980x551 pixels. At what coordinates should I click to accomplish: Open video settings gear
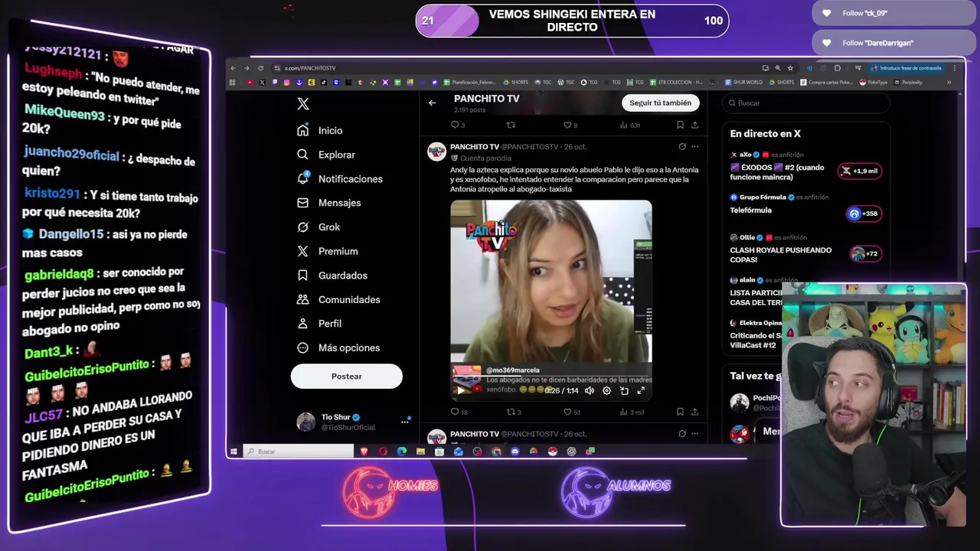606,390
